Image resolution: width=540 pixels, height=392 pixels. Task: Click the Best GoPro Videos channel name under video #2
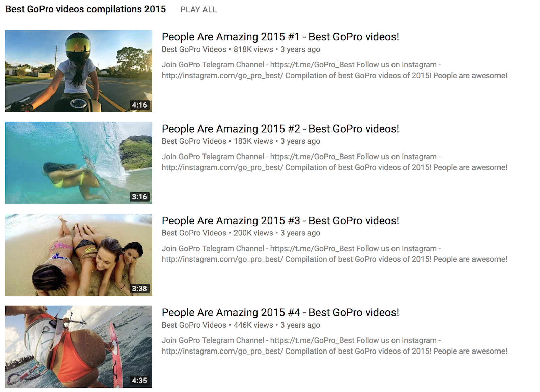pyautogui.click(x=194, y=141)
